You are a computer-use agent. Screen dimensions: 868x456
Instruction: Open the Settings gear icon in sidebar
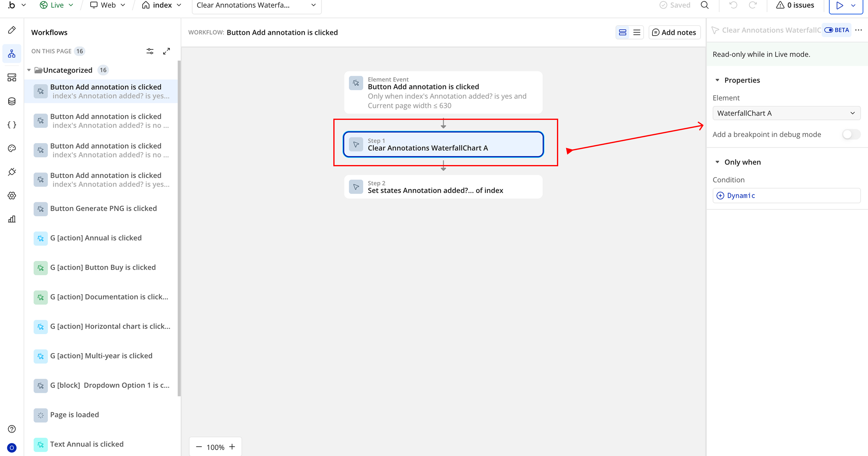12,195
